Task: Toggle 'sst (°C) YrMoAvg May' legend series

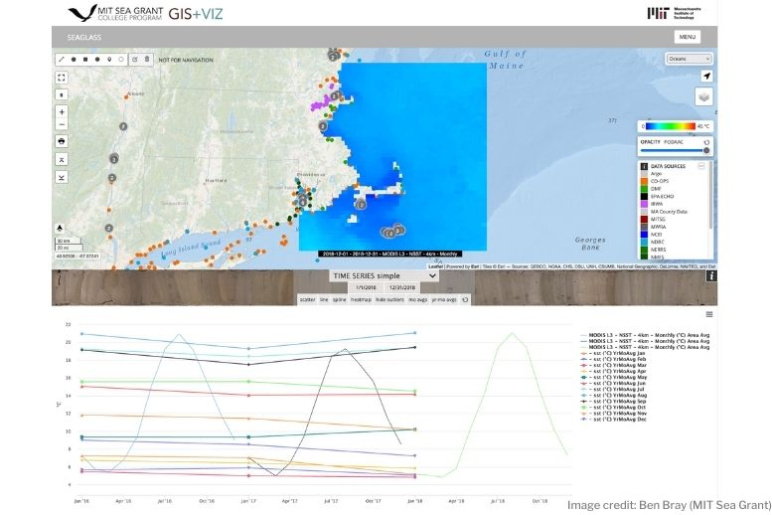Action: tap(614, 378)
